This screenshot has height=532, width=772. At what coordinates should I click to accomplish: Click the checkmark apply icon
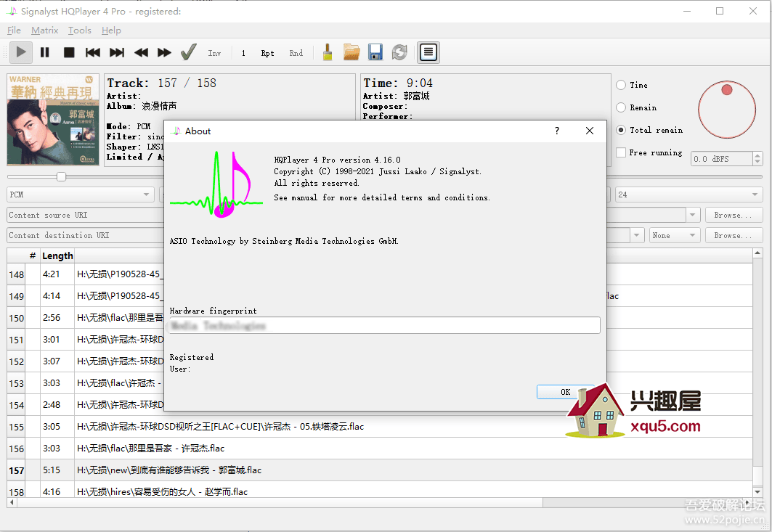pos(189,52)
